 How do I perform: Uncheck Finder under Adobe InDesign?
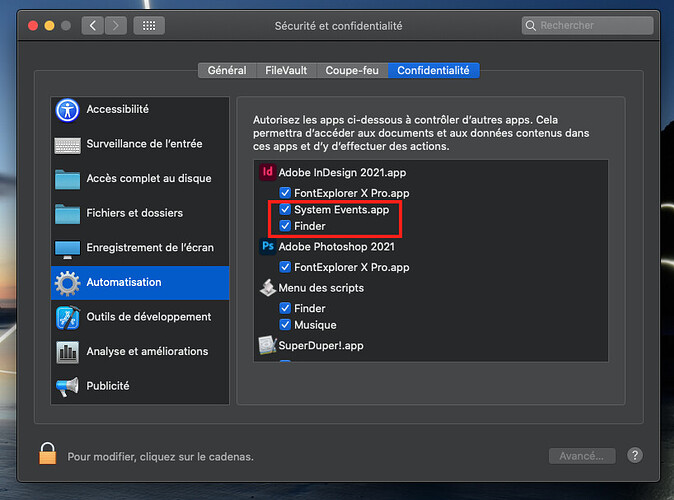(285, 226)
